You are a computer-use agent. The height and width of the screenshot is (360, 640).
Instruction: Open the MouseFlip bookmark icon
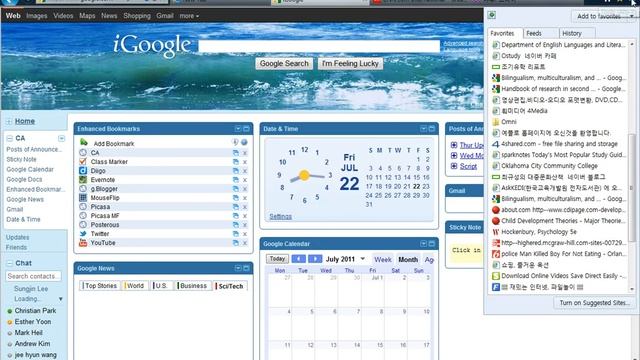(83, 198)
